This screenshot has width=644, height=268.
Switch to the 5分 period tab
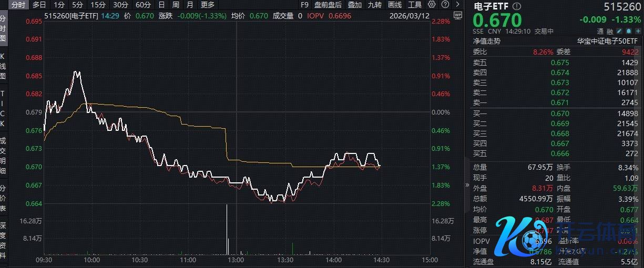coord(78,5)
